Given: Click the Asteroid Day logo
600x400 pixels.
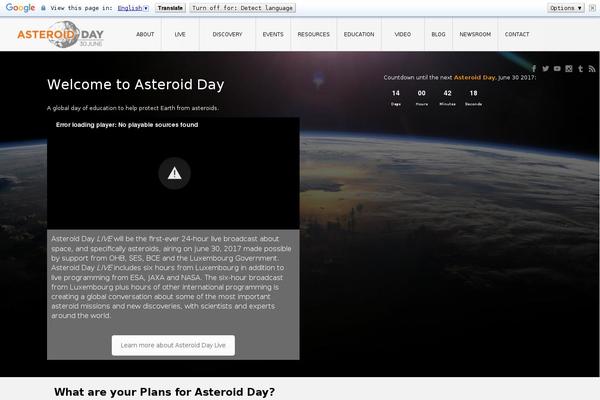Looking at the screenshot, I should tap(60, 34).
